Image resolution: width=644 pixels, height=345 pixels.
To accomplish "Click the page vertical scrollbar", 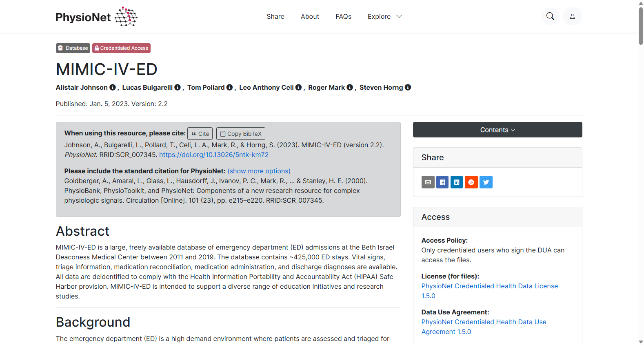I will [x=641, y=172].
